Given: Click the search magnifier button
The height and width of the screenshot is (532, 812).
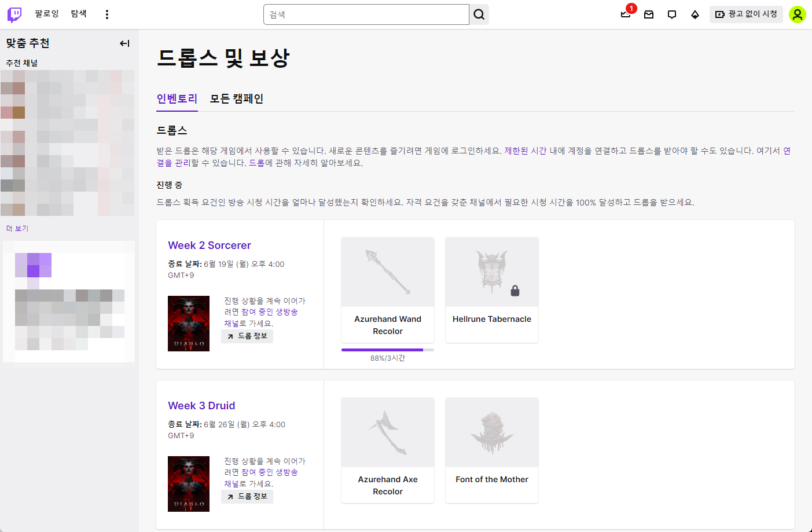Looking at the screenshot, I should (479, 14).
